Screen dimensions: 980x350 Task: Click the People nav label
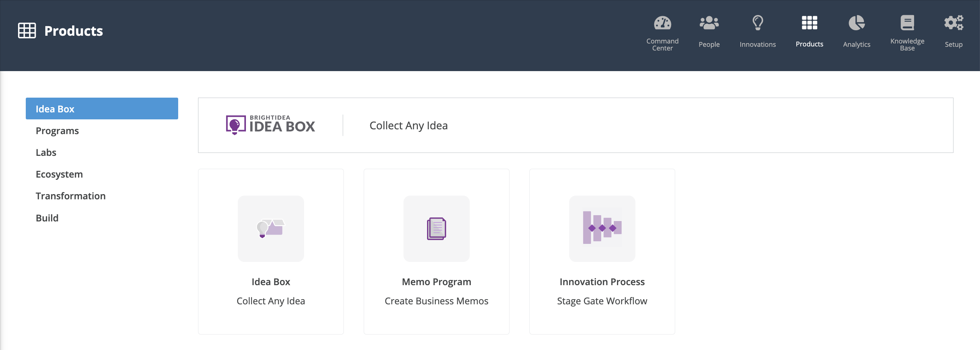[x=709, y=44]
